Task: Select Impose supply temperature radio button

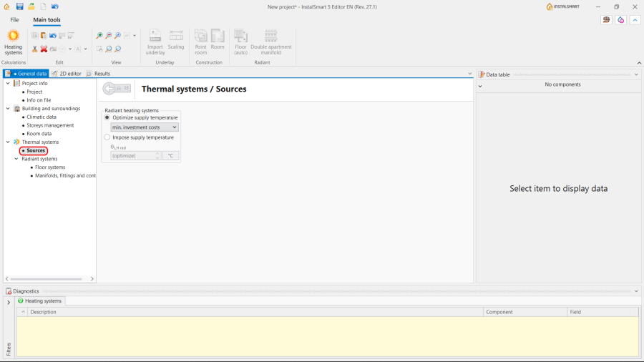Action: [107, 137]
